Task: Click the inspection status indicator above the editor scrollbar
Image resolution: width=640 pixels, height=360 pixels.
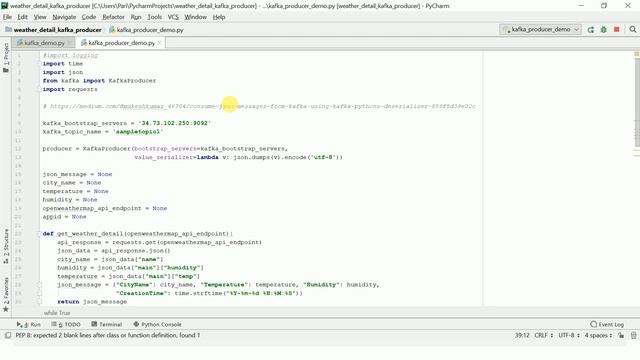Action: (637, 54)
